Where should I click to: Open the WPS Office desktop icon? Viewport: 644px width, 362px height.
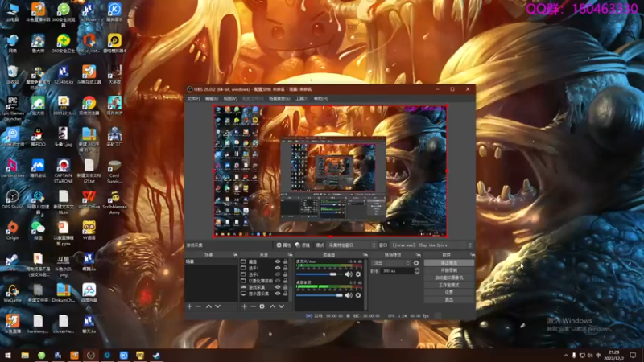pos(89,200)
